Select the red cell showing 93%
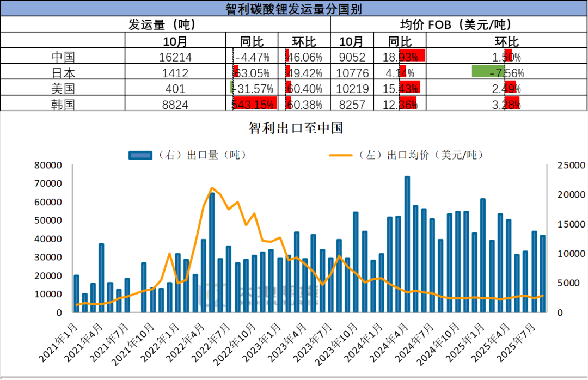 point(411,56)
